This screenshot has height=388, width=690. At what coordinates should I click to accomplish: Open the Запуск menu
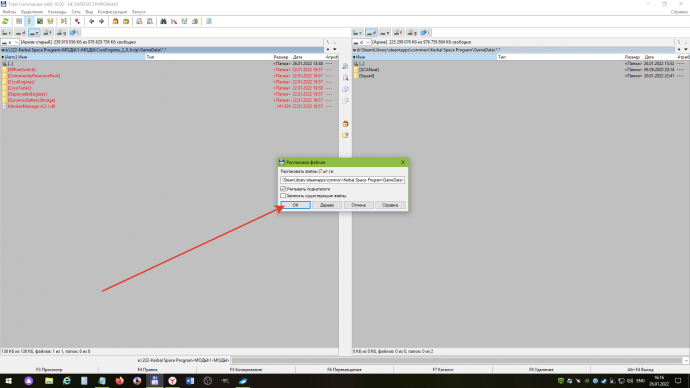click(x=139, y=12)
